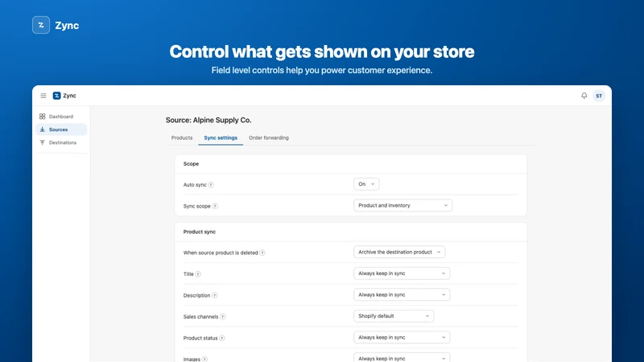The height and width of the screenshot is (362, 644).
Task: Open the Title sync dropdown
Action: pos(402,274)
